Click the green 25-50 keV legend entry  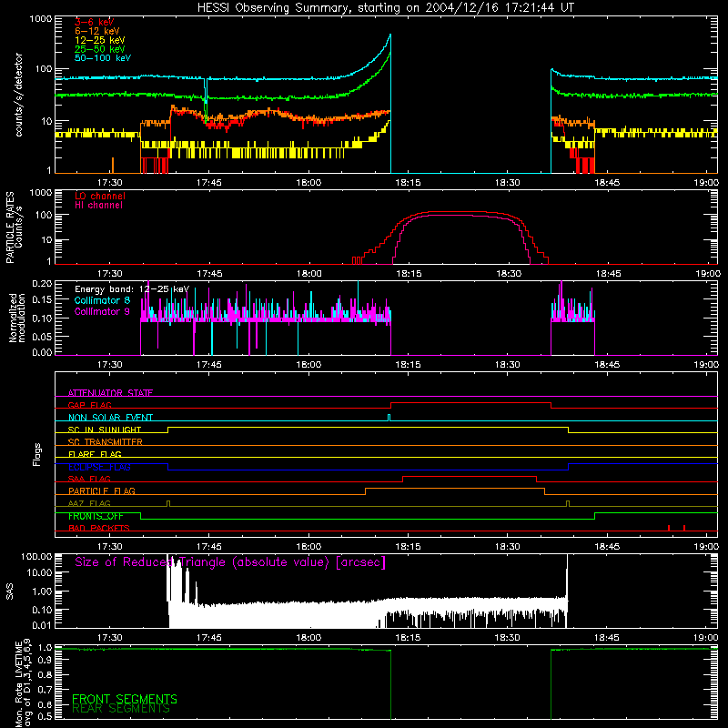tap(100, 49)
